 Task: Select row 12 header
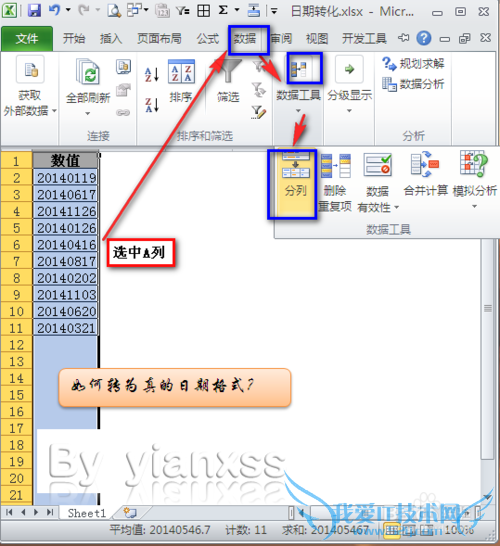(16, 345)
